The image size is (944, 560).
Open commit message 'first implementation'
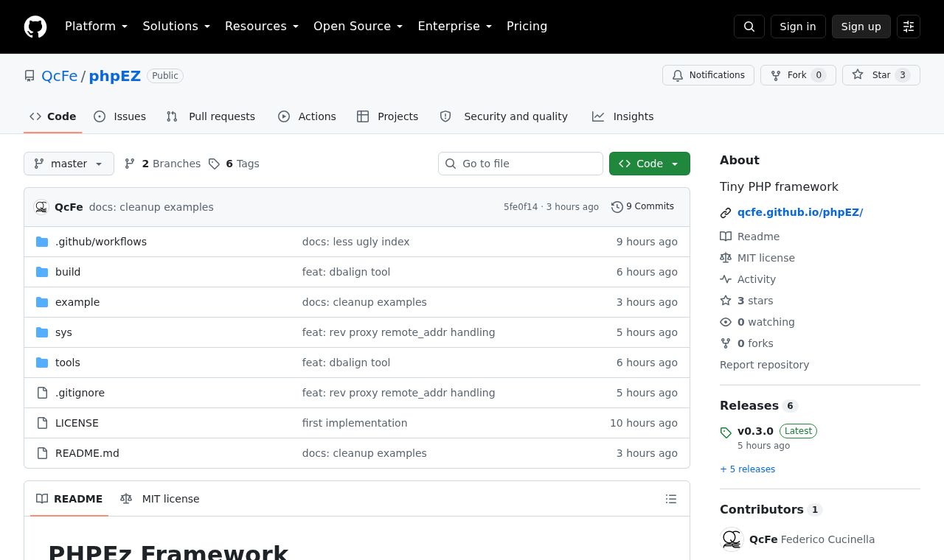355,423
